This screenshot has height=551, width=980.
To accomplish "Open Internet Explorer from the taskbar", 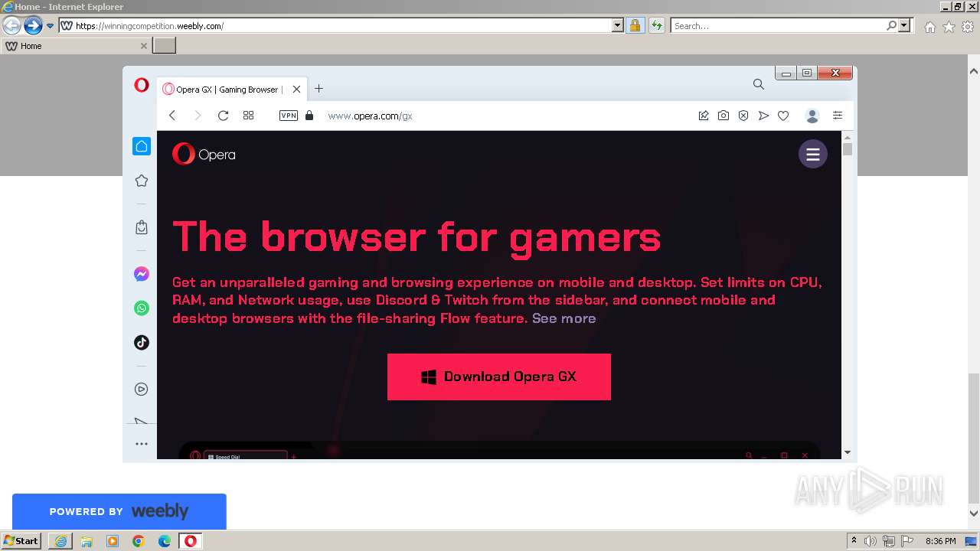I will point(60,541).
